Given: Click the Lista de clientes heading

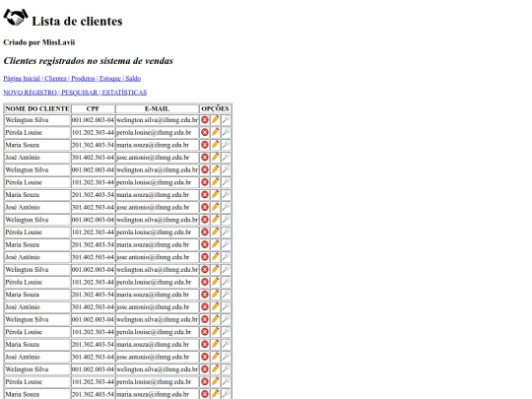Looking at the screenshot, I should point(77,21).
